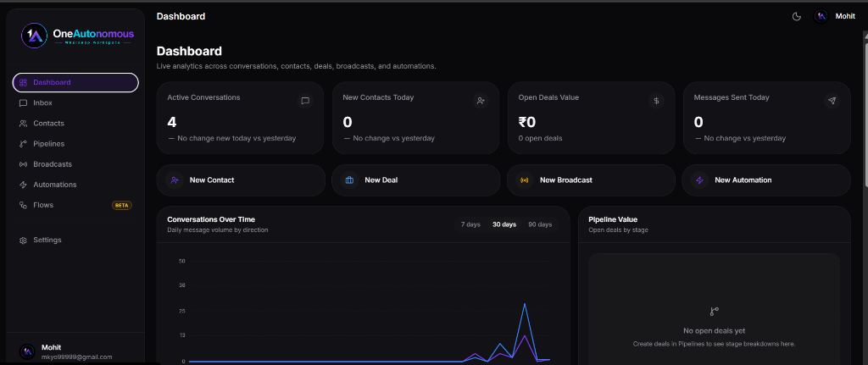Select the 7 days chart range
Viewport: 868px width, 365px height.
470,224
